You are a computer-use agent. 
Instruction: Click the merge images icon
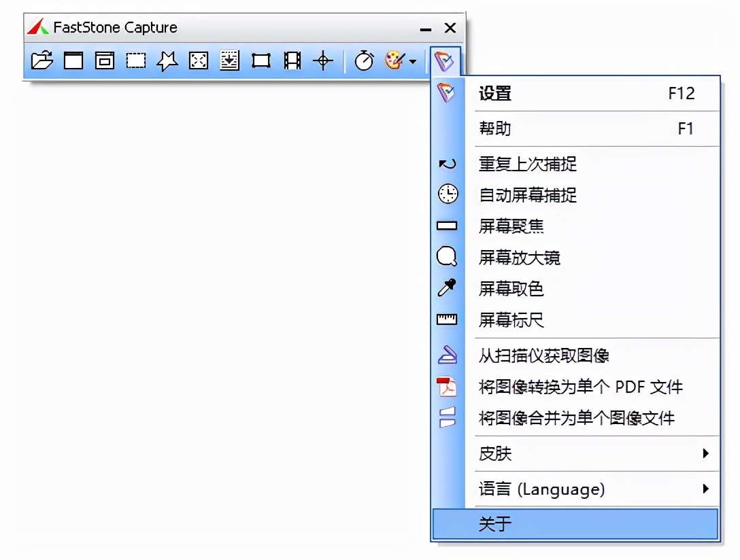click(447, 417)
